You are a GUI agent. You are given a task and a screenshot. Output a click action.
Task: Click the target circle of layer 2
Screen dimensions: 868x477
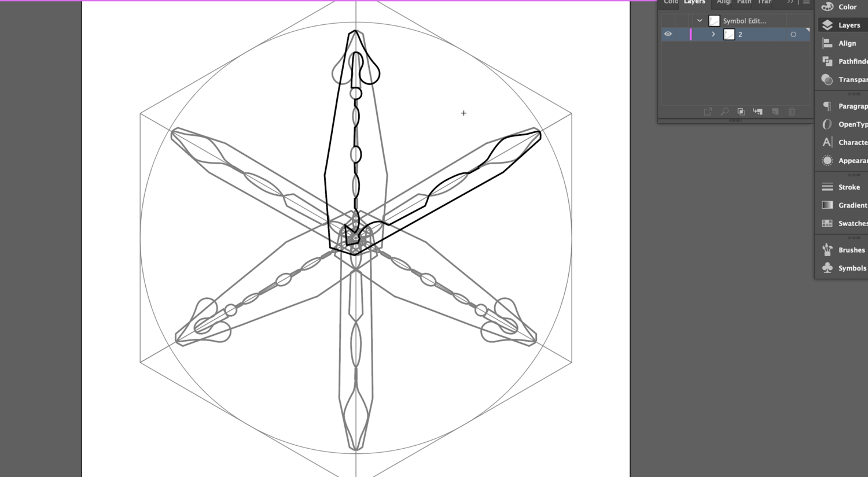tap(793, 35)
